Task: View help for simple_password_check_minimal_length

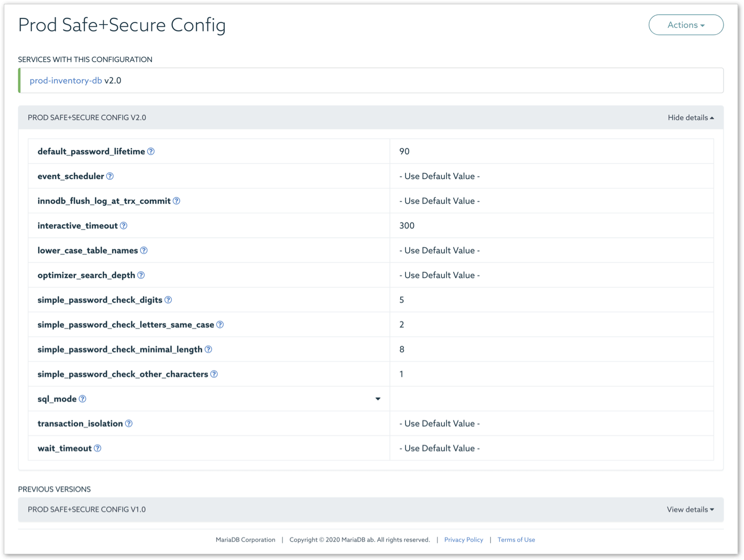Action: [208, 349]
